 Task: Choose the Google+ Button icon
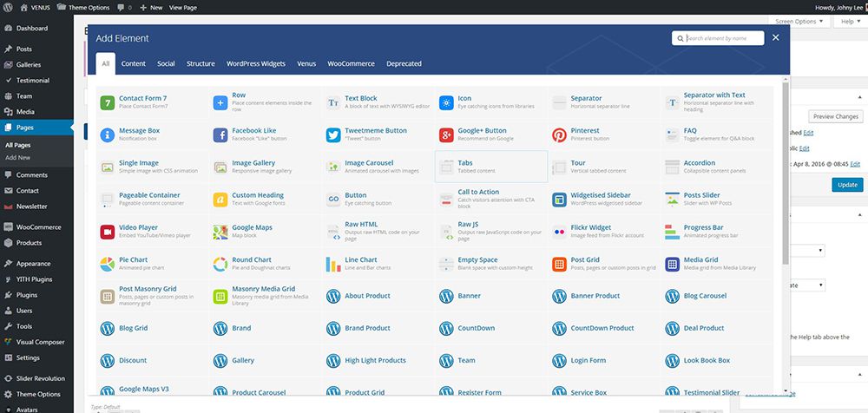click(x=446, y=135)
